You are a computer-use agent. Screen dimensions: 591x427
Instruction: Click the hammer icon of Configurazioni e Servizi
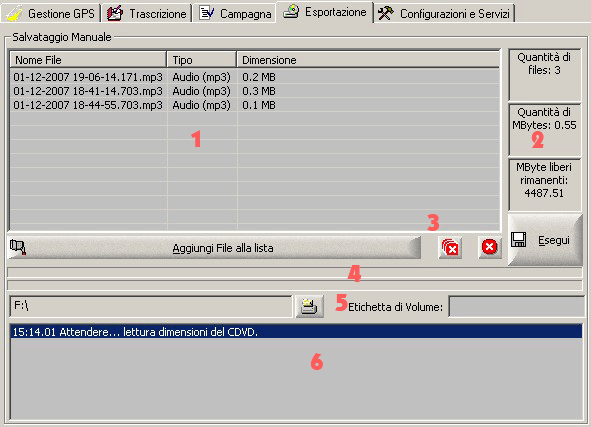click(385, 13)
